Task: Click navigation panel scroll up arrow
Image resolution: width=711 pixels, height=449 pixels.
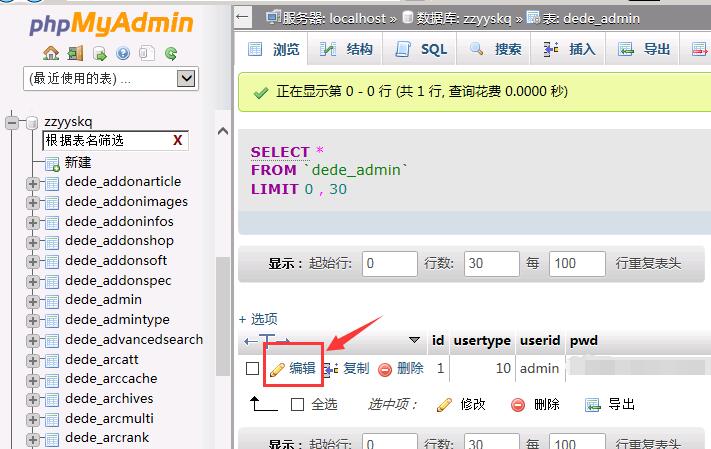Action: 223,132
